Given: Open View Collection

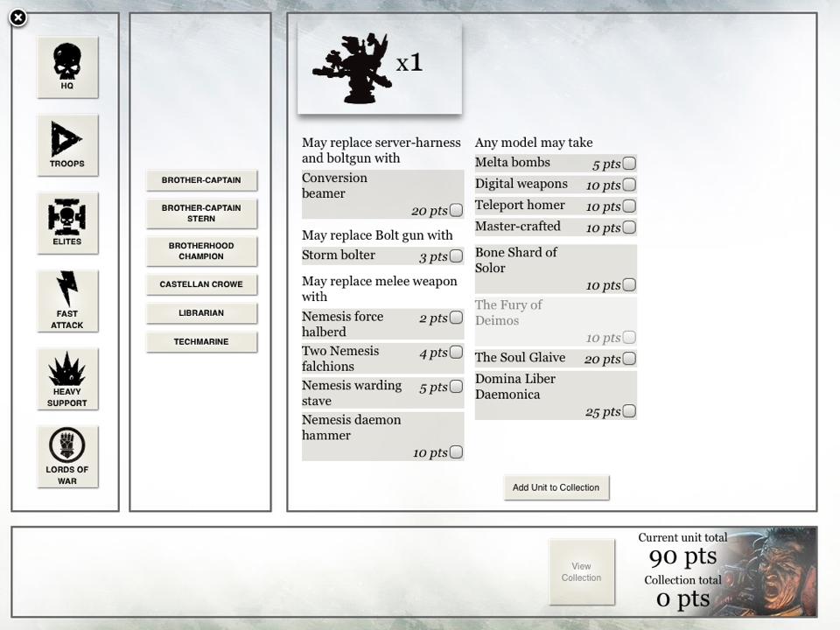Looking at the screenshot, I should coord(582,571).
